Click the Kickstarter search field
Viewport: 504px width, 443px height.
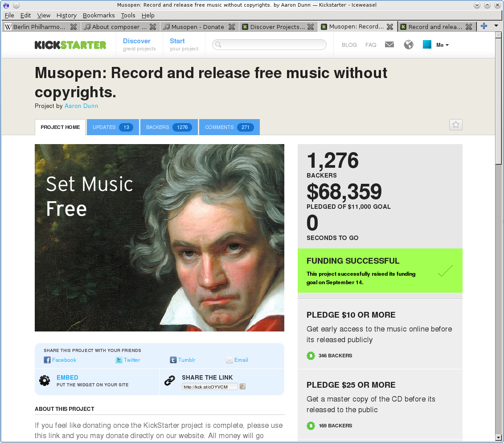tap(269, 45)
